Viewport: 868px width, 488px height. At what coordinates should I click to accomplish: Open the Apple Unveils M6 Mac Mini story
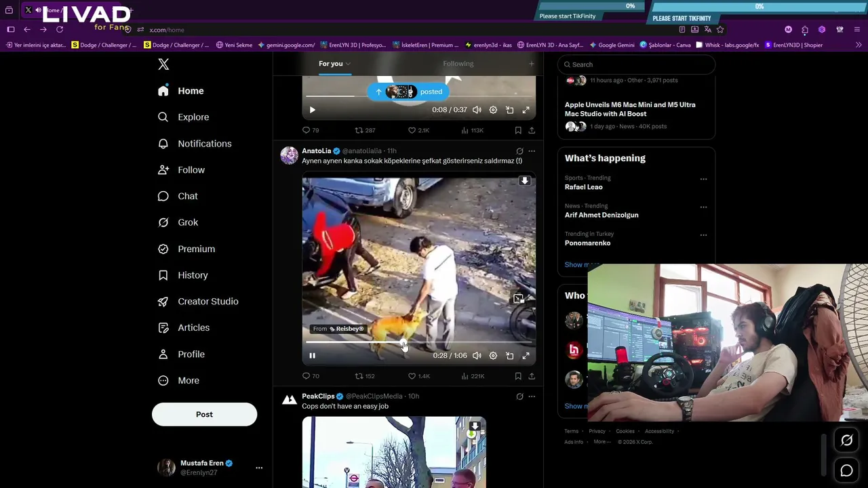tap(630, 109)
